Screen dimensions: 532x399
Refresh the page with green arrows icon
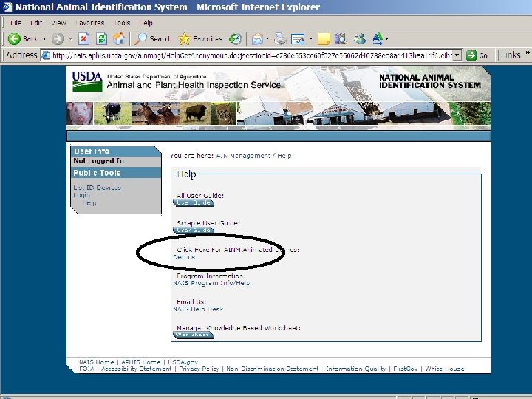(101, 38)
